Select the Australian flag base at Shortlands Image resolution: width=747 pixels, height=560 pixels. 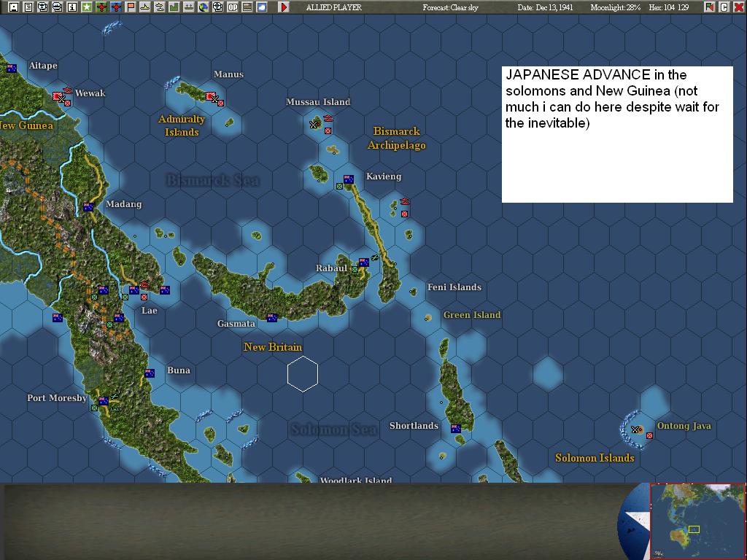click(456, 429)
